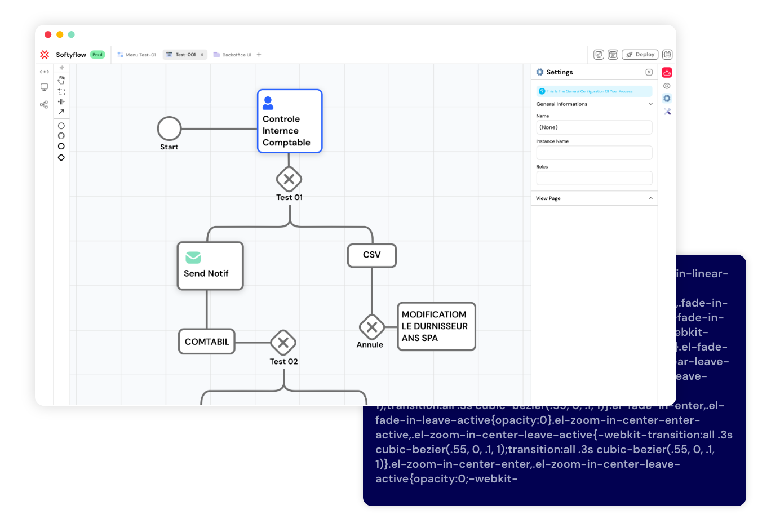The image size is (780, 532).
Task: Pick the double-ring intermediate event shape
Action: tap(61, 136)
